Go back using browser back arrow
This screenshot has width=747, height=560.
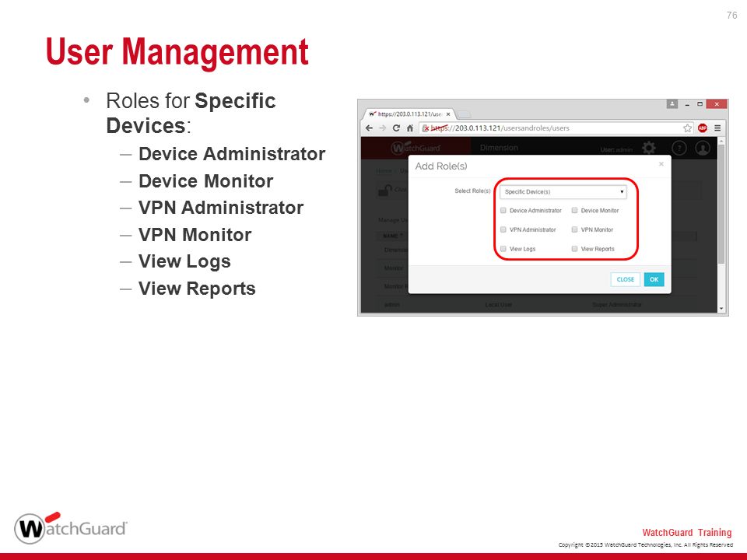click(369, 128)
